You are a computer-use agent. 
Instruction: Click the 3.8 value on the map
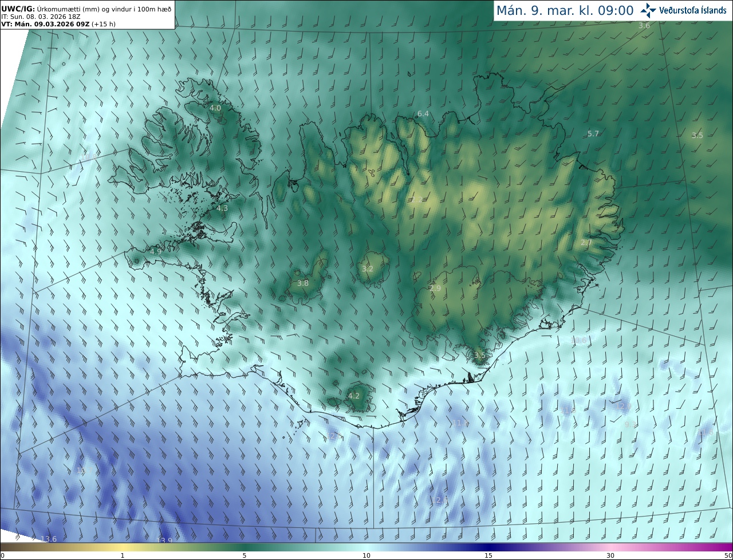303,283
